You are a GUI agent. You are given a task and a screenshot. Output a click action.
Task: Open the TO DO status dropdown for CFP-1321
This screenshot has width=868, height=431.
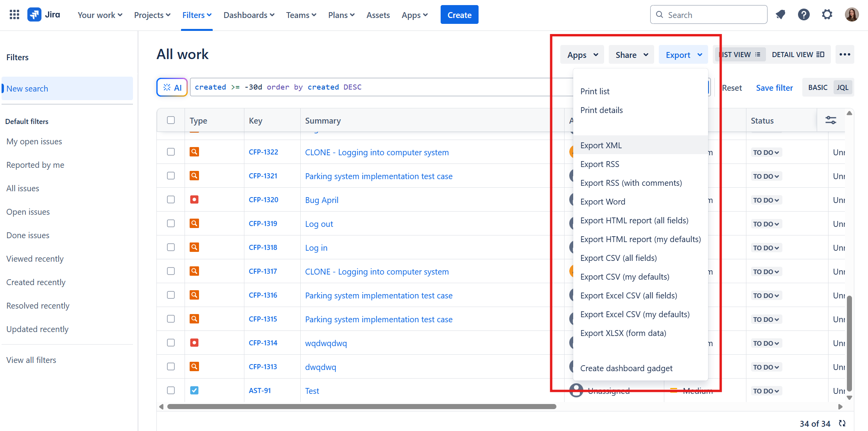766,176
